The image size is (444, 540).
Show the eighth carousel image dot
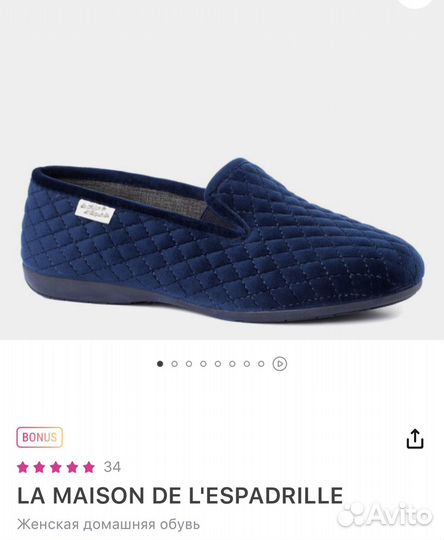point(261,364)
